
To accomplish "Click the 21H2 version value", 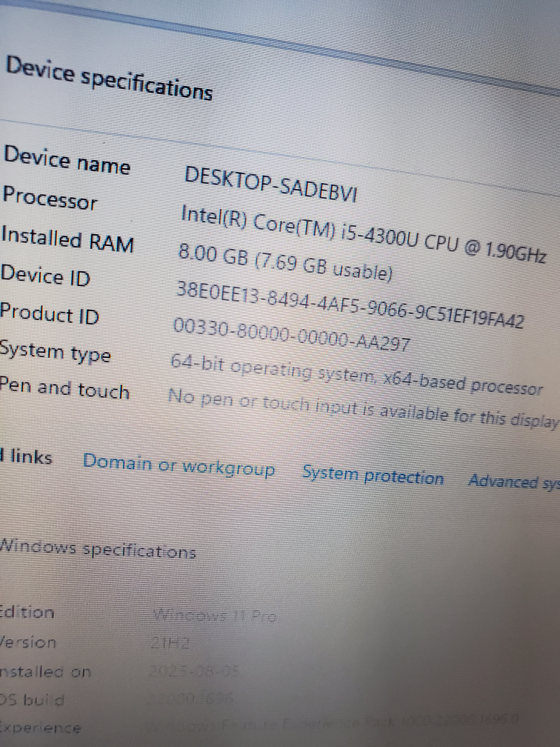I will click(170, 645).
